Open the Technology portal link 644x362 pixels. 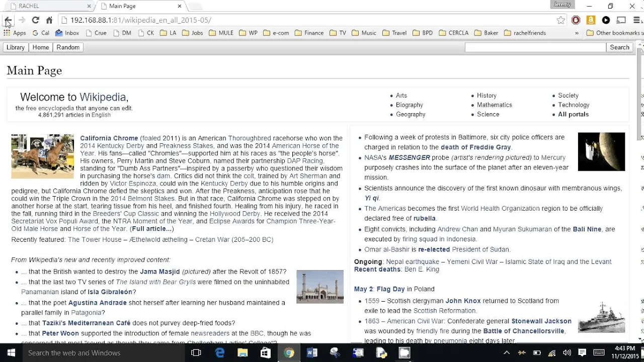[x=574, y=105]
